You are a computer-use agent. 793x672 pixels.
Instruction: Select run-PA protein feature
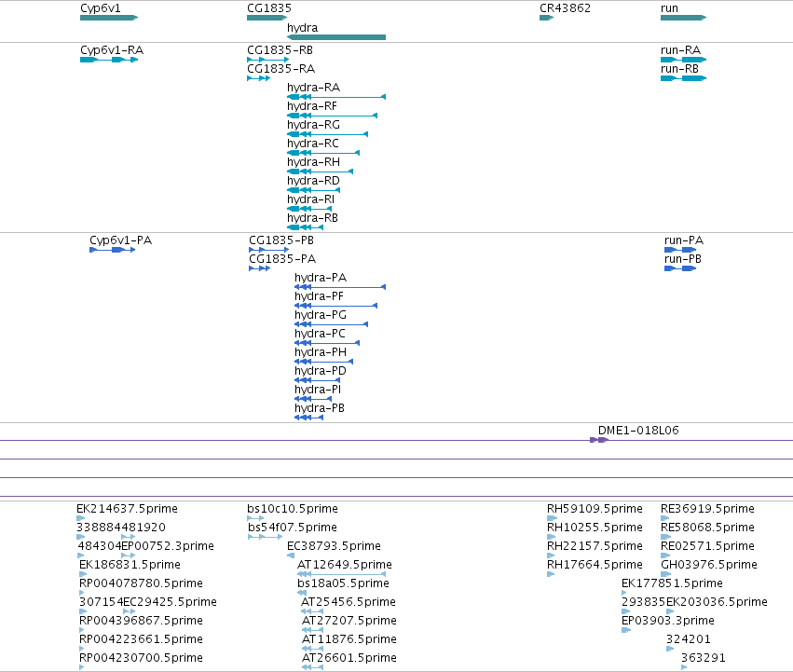coord(680,250)
